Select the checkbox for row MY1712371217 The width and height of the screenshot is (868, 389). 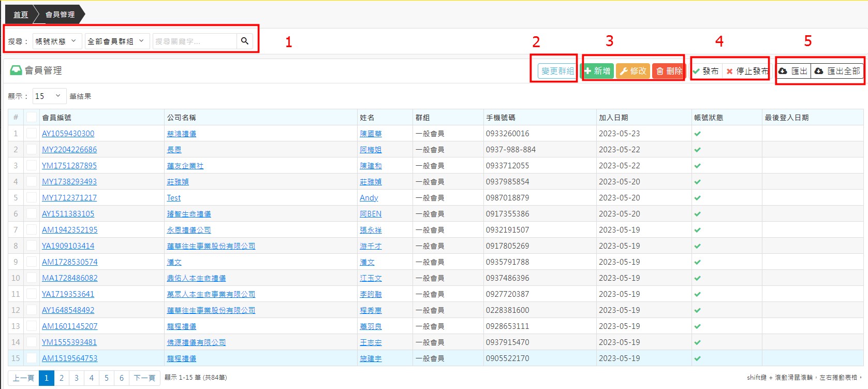32,198
